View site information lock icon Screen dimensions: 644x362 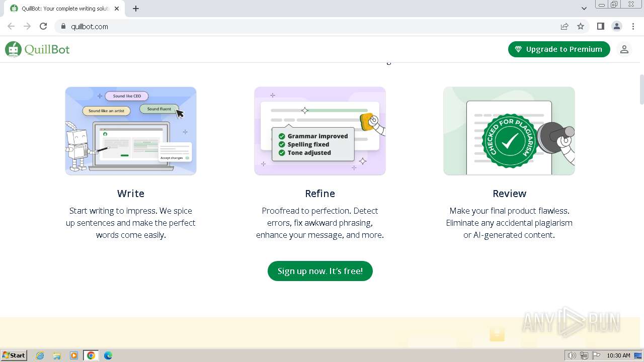tap(63, 27)
